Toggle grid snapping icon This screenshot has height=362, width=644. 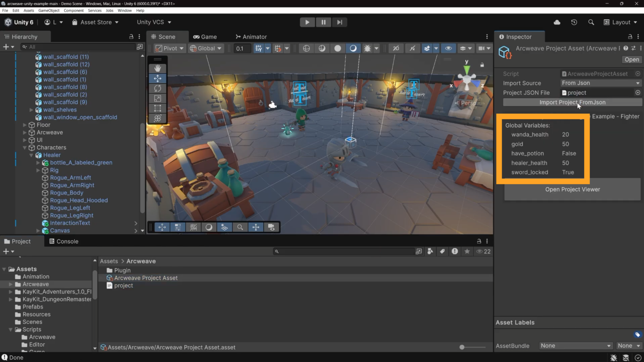click(259, 48)
